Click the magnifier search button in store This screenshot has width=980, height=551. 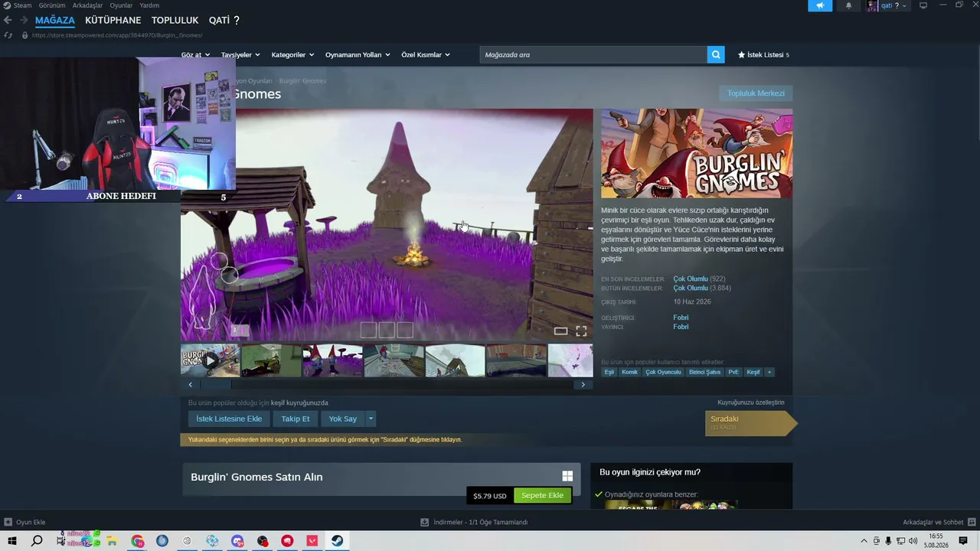pyautogui.click(x=716, y=54)
